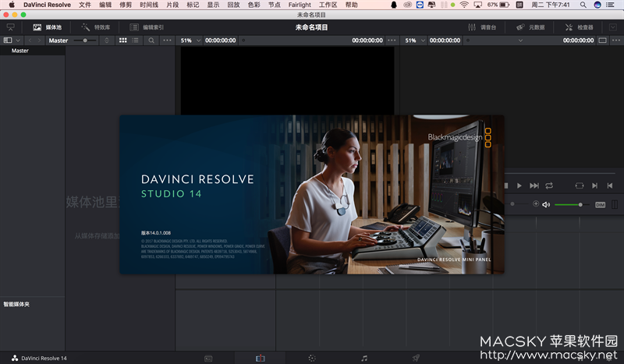This screenshot has height=364, width=624.
Task: Adjust the media pool thumbnail size slider
Action: 85,41
